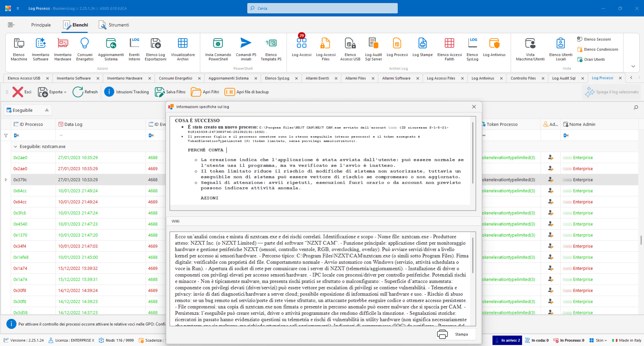
Task: Collapse the Eseguibile: nzxtcam.exe group
Action: click(15, 147)
